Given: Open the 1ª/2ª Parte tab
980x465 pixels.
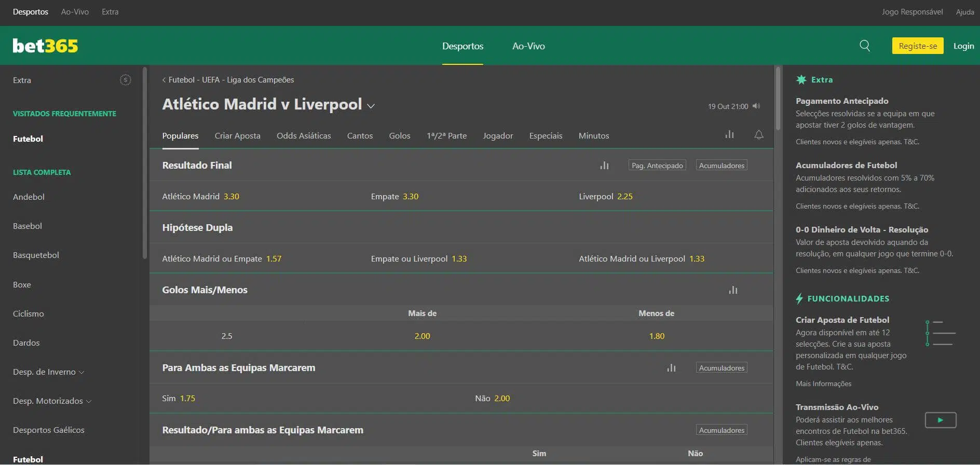Looking at the screenshot, I should (x=446, y=135).
